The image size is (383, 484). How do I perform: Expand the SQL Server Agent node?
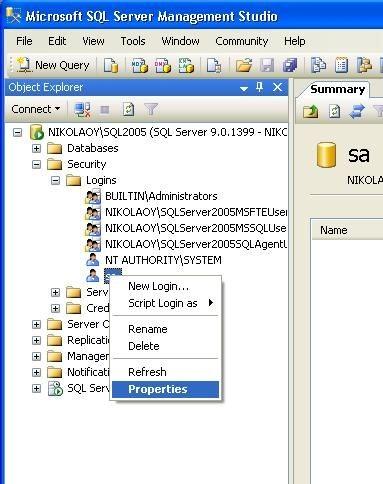(x=36, y=388)
